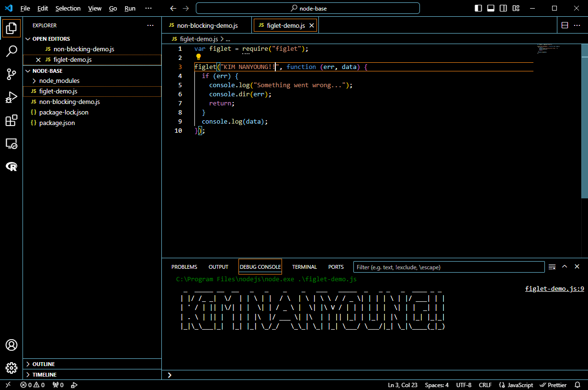Open package-lock.json in explorer

[x=92, y=112]
